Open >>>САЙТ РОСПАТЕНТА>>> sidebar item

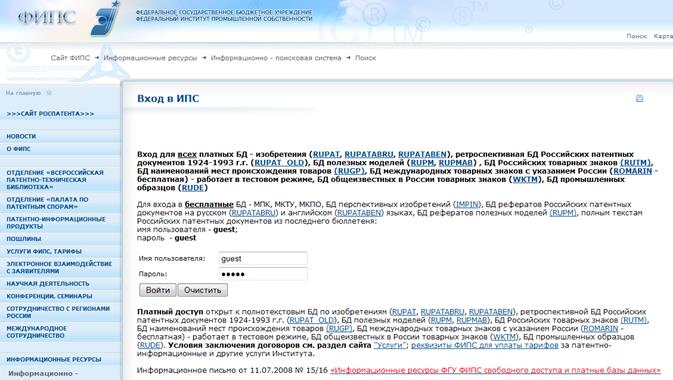[x=50, y=114]
